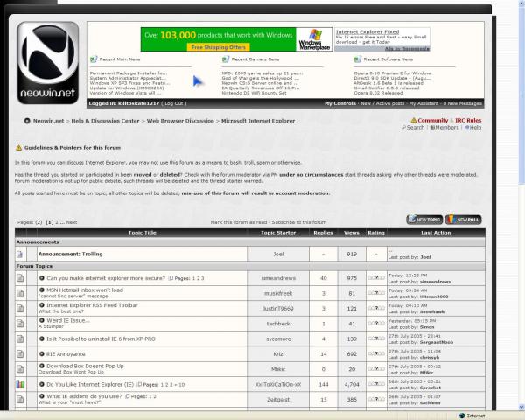Open 'Internet Explorer RSS Feed Toolbar' topic
525x420 pixels.
point(92,305)
